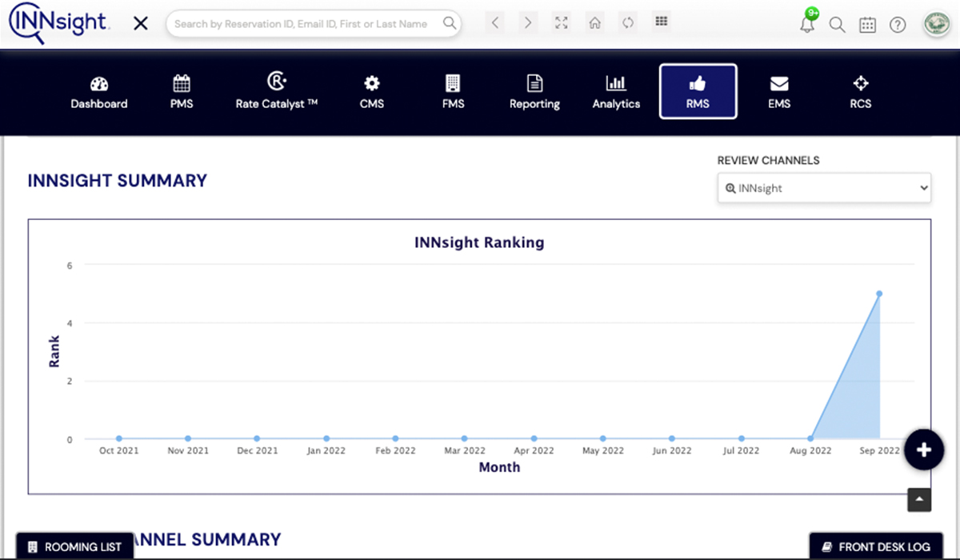This screenshot has height=560, width=960.
Task: Click the reservation search input field
Action: point(314,24)
